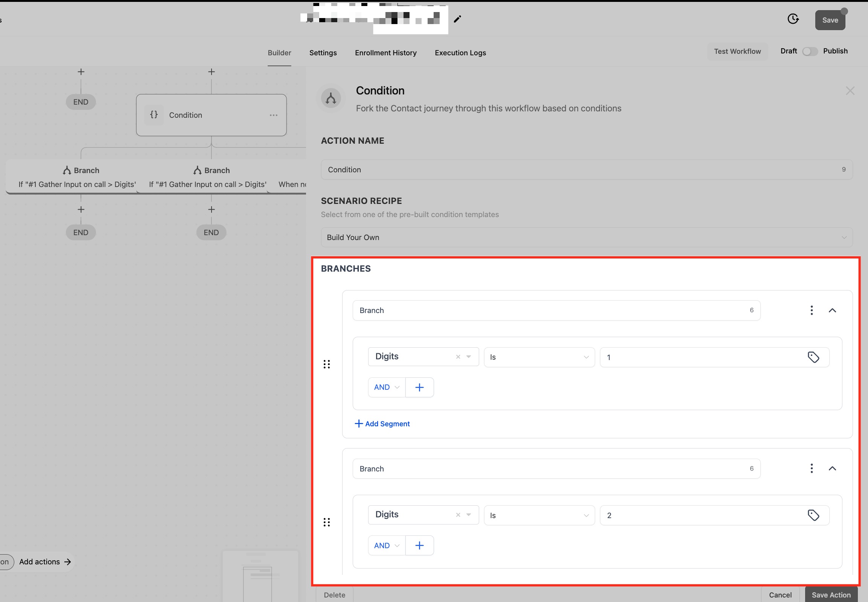Click the Action Name input field
This screenshot has height=602, width=868.
[x=581, y=170]
